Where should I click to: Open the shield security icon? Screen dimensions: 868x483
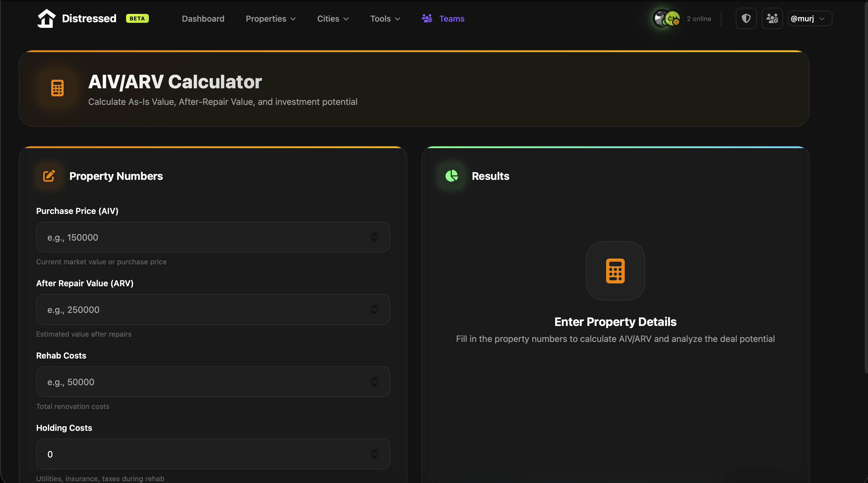[x=746, y=19]
